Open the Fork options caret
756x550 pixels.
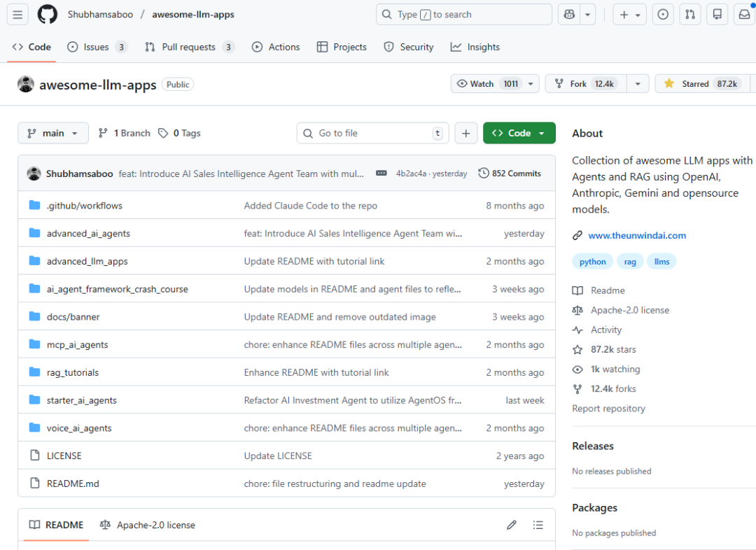pyautogui.click(x=638, y=83)
